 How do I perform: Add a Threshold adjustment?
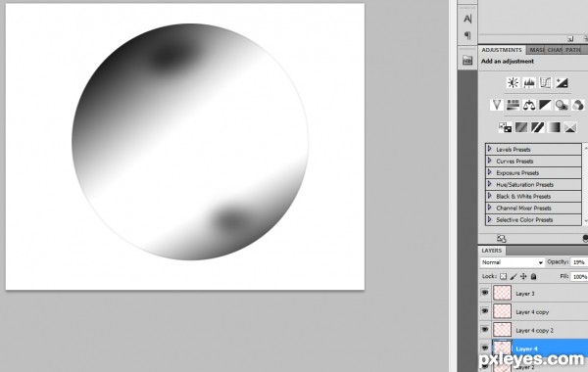[537, 127]
